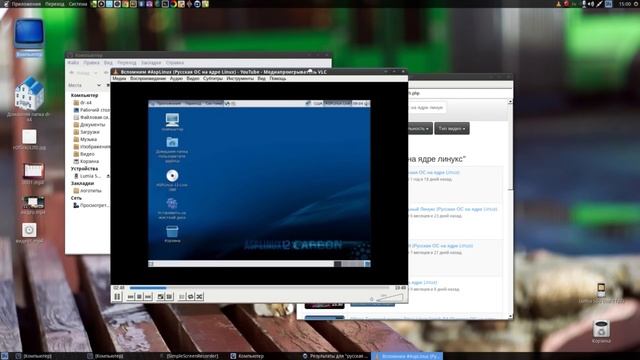Viewport: 640px width, 360px height.
Task: Switch to the VLC taskbar item
Action: point(407,356)
